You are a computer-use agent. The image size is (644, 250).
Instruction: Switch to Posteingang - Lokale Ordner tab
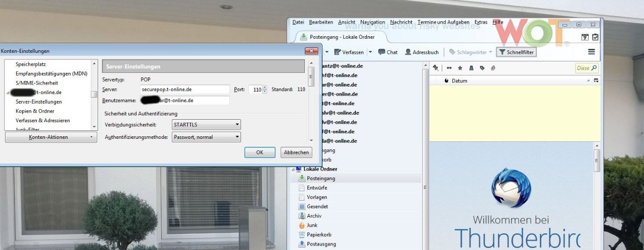(341, 37)
